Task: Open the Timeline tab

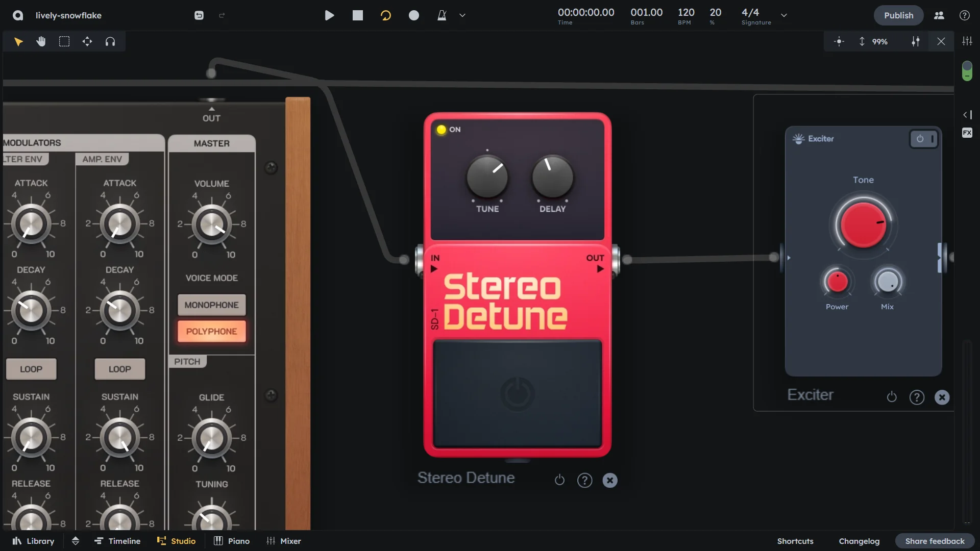Action: 117,541
